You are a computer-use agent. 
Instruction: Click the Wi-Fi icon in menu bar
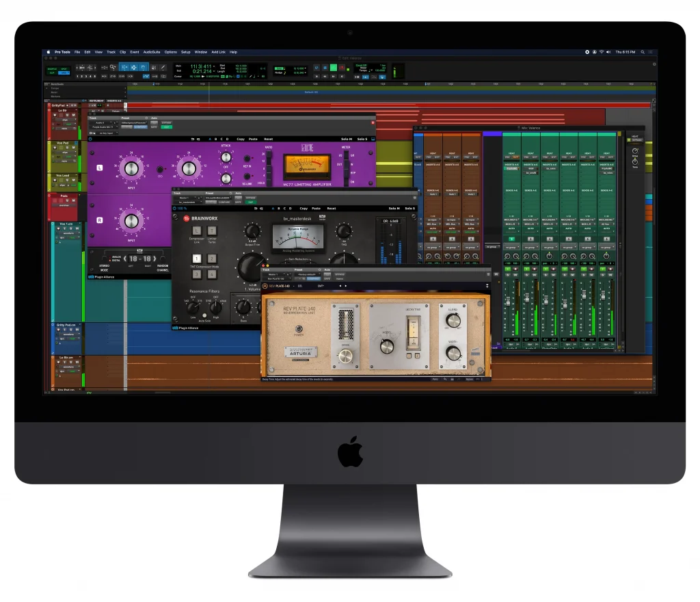[x=602, y=52]
